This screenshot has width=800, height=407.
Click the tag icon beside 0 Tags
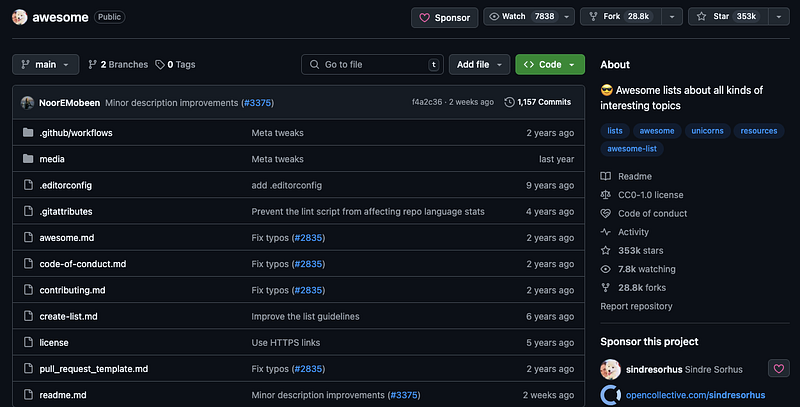160,64
